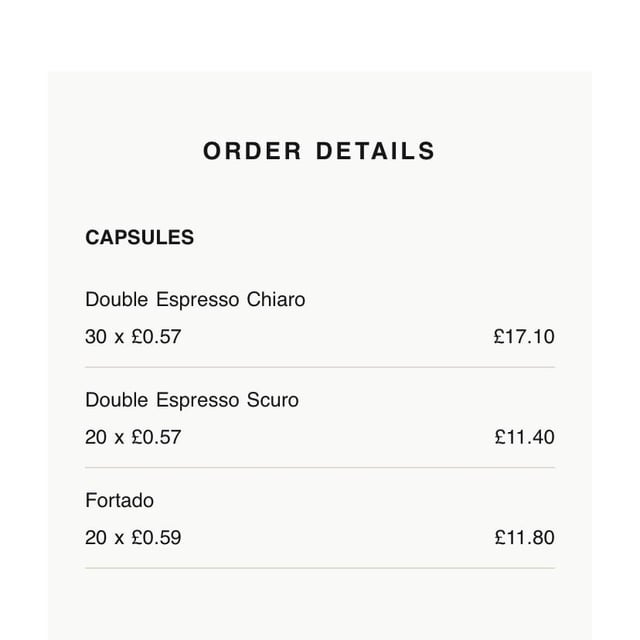Image resolution: width=640 pixels, height=640 pixels.
Task: Click the word Scuro
Action: tap(272, 400)
